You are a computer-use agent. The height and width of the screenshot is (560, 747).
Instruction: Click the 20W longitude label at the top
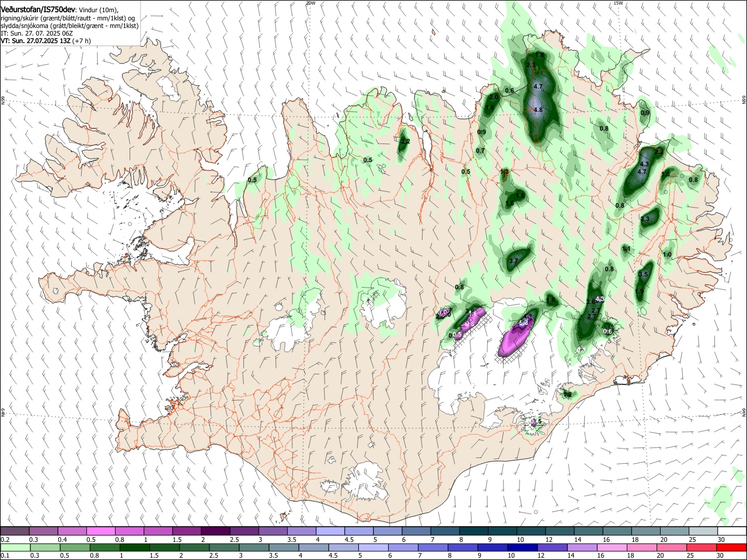coord(310,3)
